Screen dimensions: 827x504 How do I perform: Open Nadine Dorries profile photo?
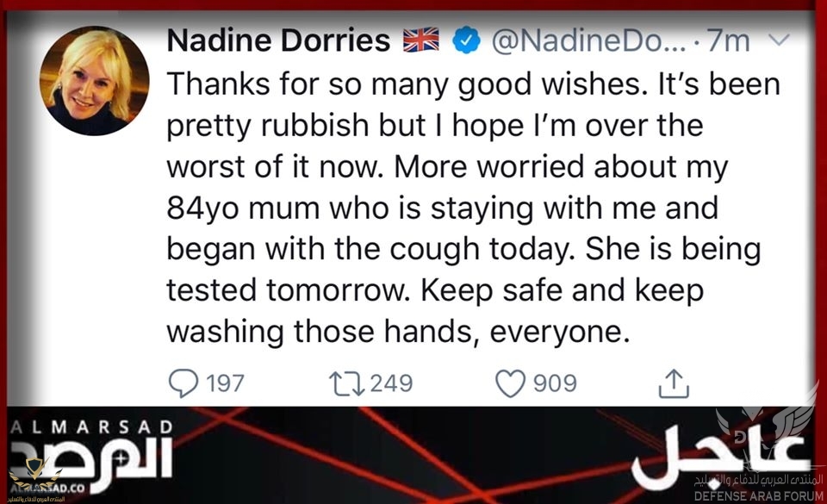[95, 81]
